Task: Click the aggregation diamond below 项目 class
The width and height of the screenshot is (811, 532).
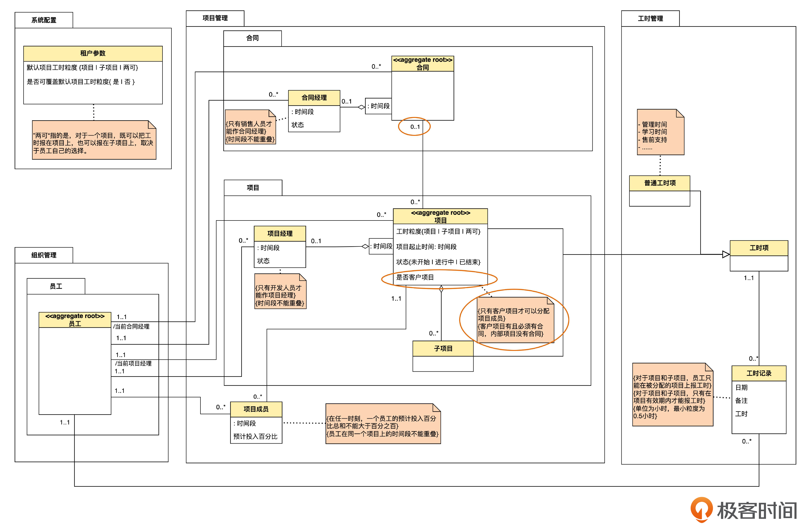Action: (x=441, y=289)
